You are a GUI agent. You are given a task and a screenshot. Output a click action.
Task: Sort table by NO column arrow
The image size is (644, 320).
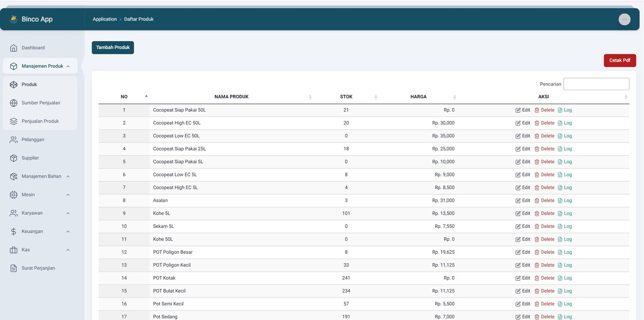pyautogui.click(x=147, y=96)
